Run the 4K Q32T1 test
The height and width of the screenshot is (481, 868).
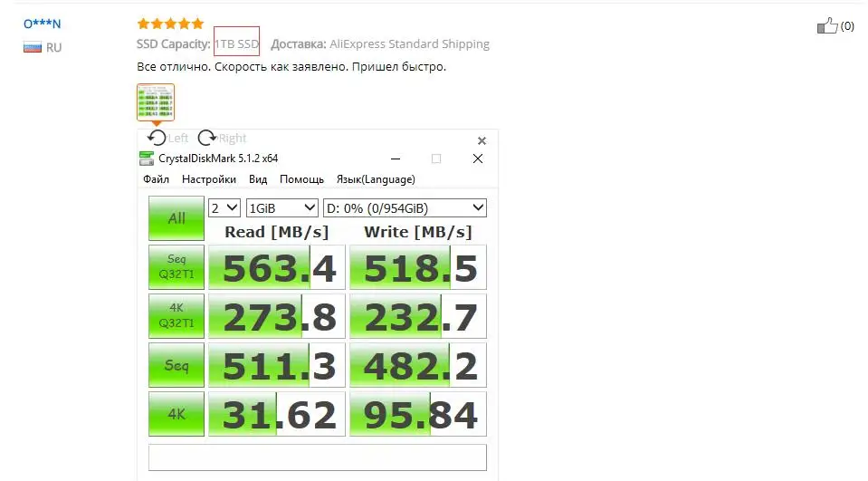point(176,316)
